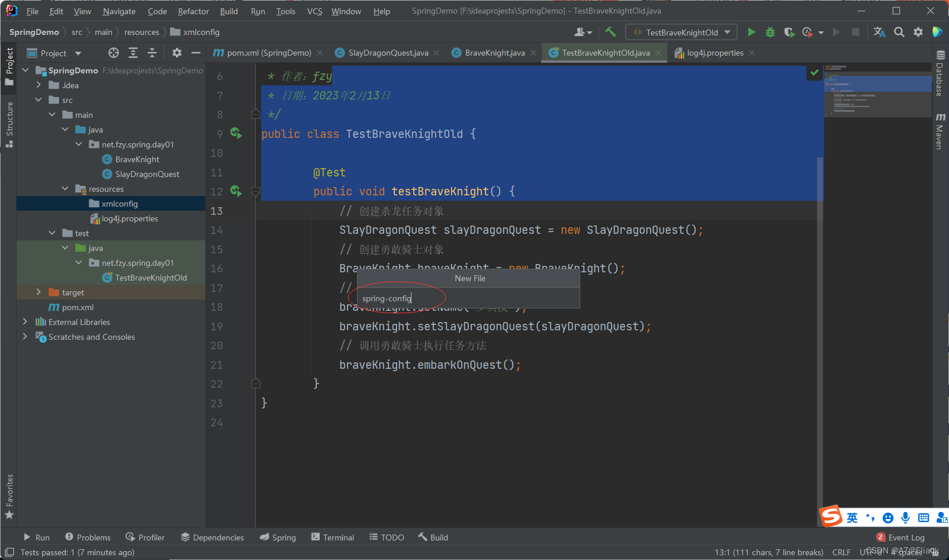Image resolution: width=949 pixels, height=560 pixels.
Task: Open the Maven tool window
Action: pos(940,131)
